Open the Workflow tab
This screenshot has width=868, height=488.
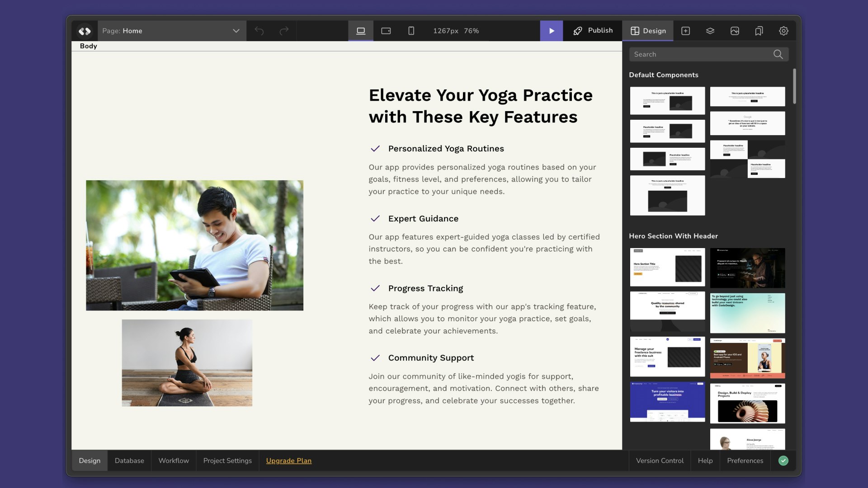point(174,460)
